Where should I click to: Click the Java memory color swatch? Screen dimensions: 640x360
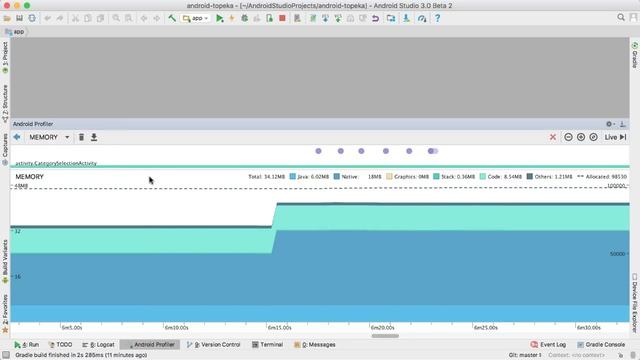(292, 176)
